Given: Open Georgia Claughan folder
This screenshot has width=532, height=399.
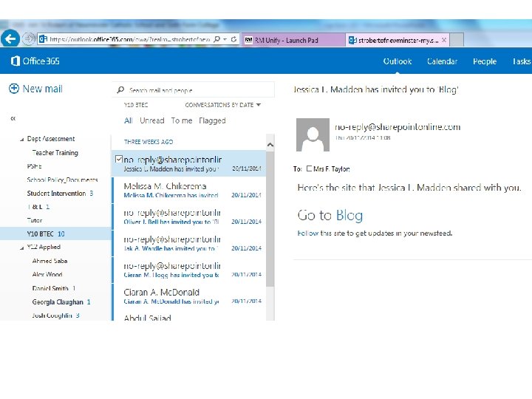Looking at the screenshot, I should [x=58, y=301].
